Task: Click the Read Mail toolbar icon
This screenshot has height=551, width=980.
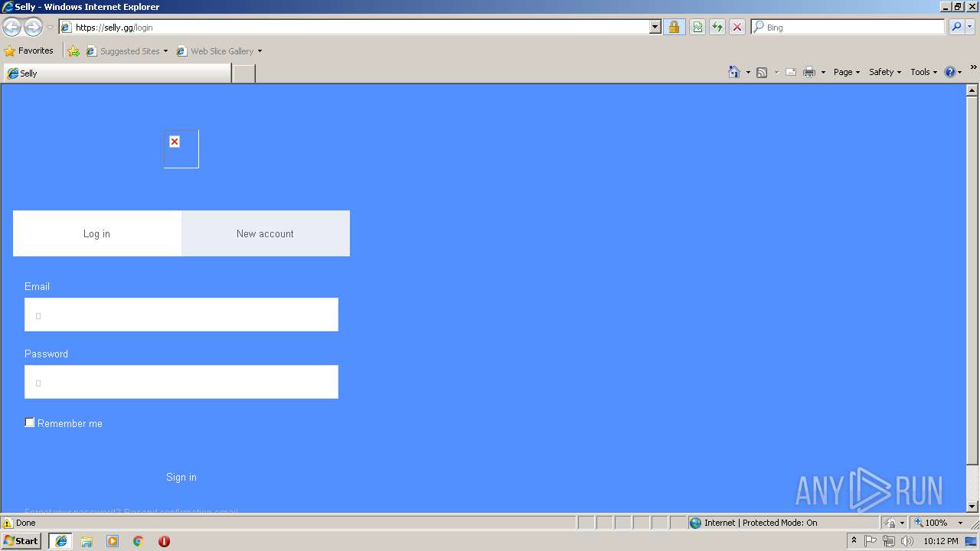Action: [791, 72]
